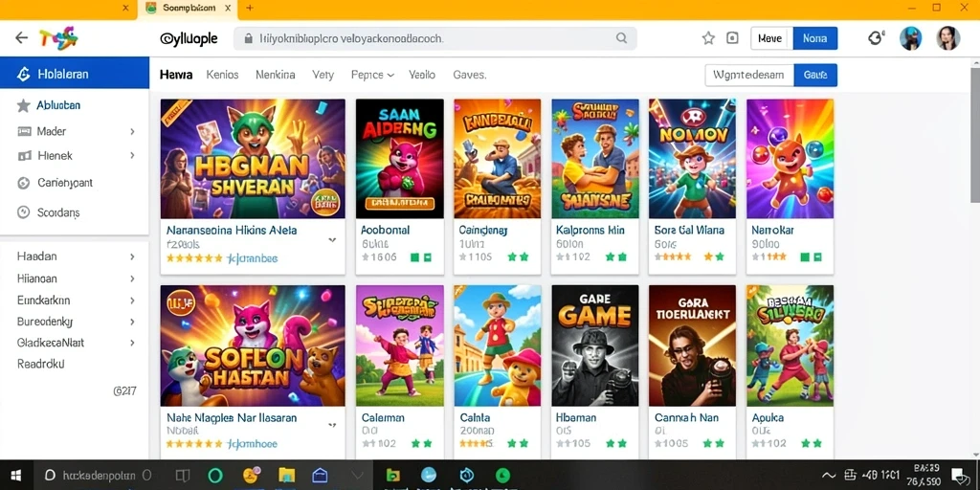This screenshot has width=980, height=490.
Task: Click the blue Nona button
Action: coord(815,38)
